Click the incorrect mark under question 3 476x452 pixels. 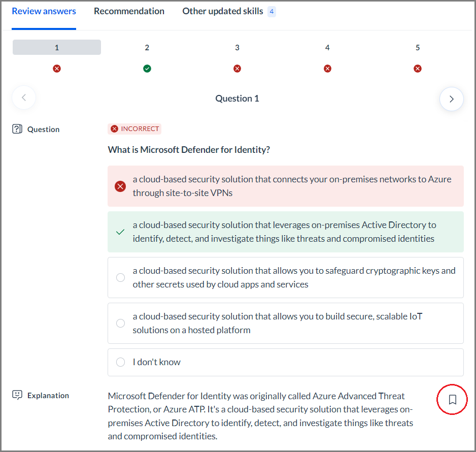pyautogui.click(x=237, y=69)
